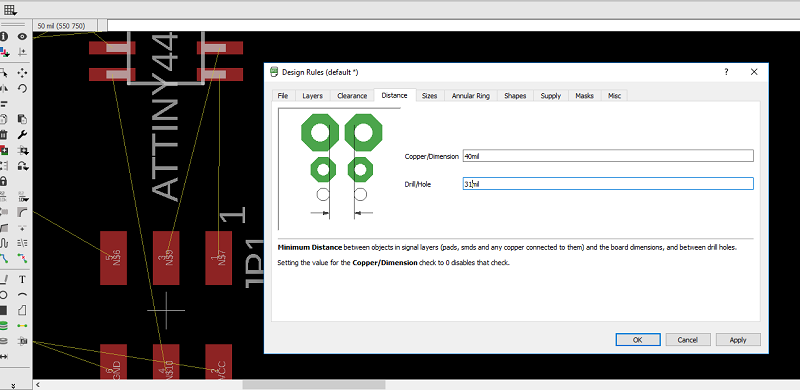Select the Name tool

click(x=4, y=197)
